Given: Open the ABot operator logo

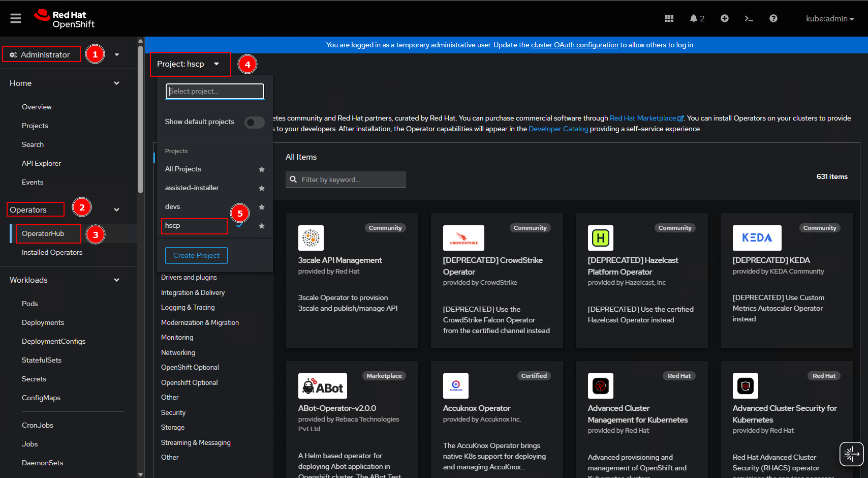Looking at the screenshot, I should click(323, 386).
